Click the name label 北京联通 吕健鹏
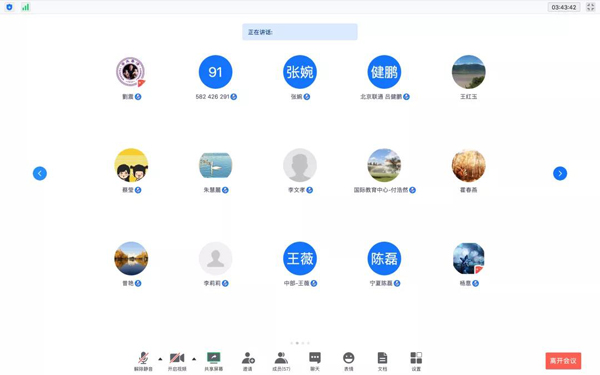Image resolution: width=600 pixels, height=375 pixels. pos(381,97)
